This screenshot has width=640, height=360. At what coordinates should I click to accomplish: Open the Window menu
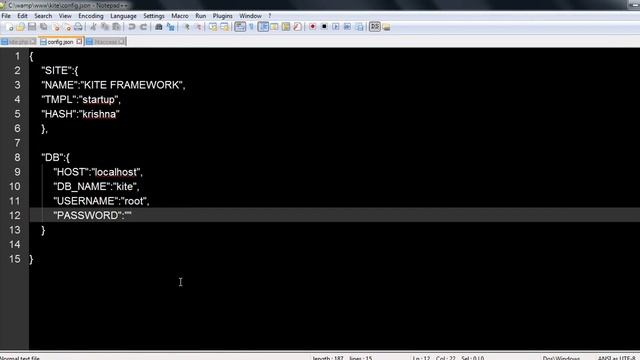(250, 16)
